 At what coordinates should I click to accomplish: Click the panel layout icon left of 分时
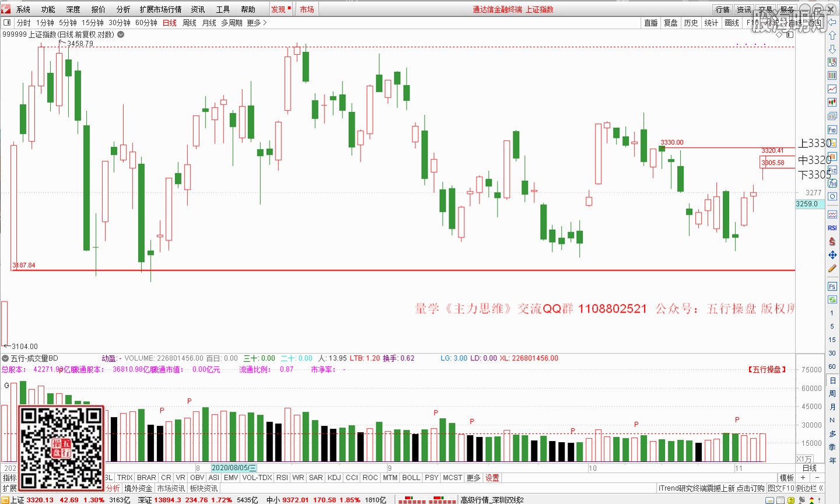point(7,23)
